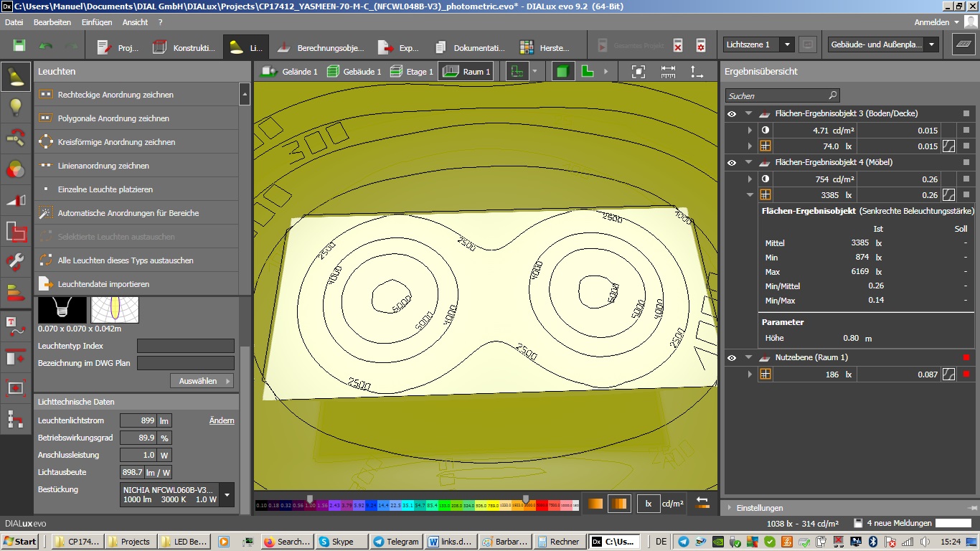Select the luminaire aiming tool in sidebar
The image size is (980, 551).
point(15,138)
